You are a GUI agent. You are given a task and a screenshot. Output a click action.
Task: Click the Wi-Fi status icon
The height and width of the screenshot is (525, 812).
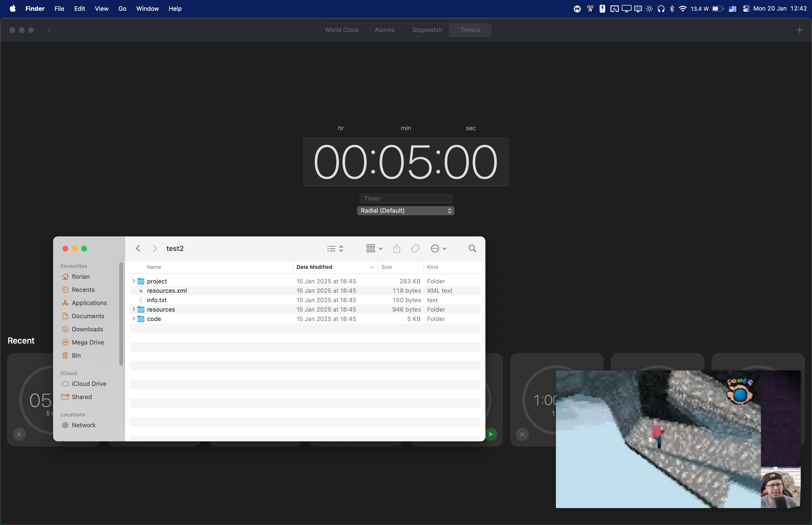coord(683,8)
